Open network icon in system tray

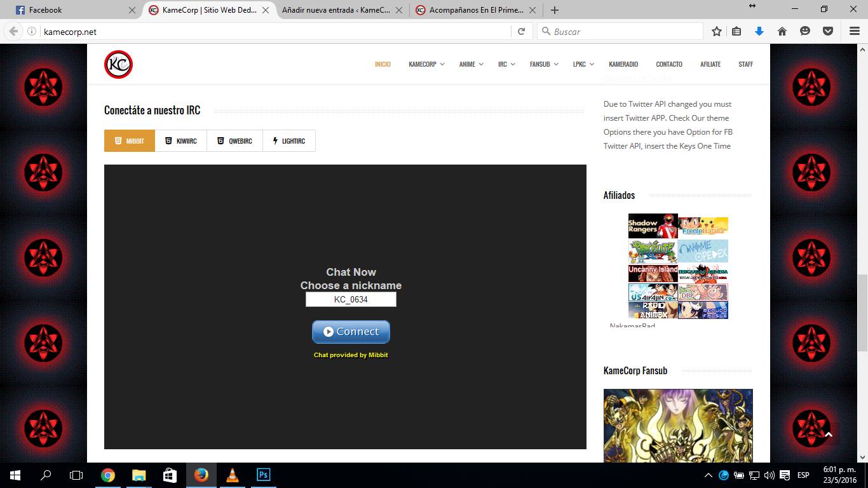[754, 475]
